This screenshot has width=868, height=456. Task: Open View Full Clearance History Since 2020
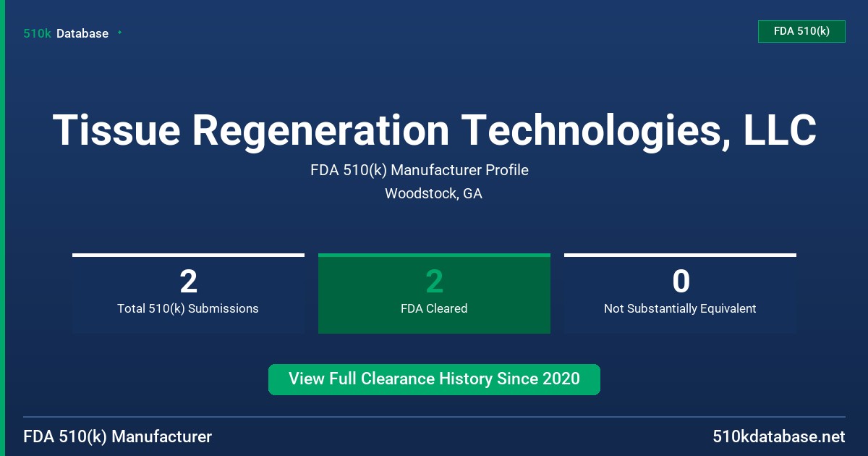point(434,379)
